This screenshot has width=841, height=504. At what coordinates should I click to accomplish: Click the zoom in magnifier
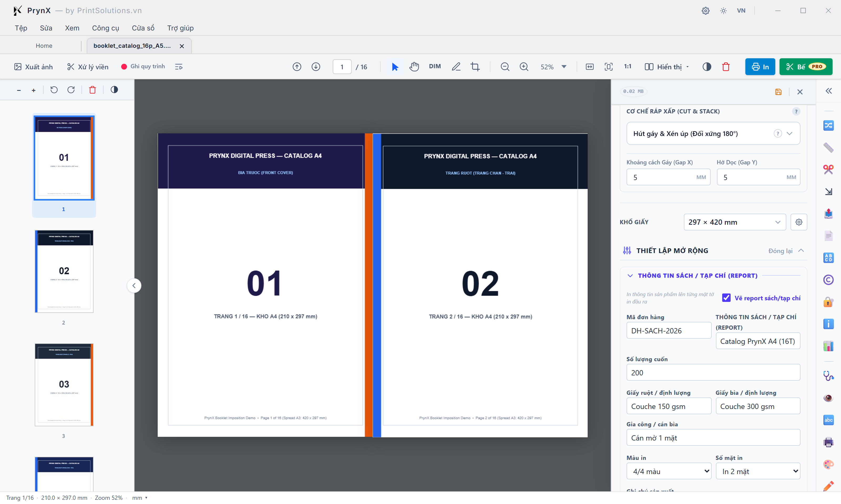(x=524, y=67)
